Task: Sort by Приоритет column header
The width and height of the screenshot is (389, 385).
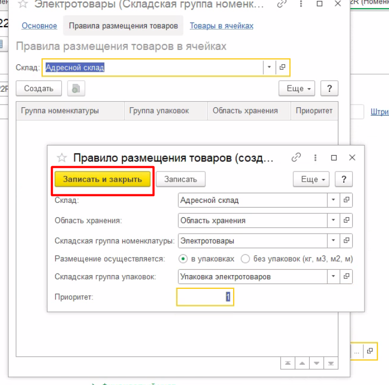Action: coord(314,111)
